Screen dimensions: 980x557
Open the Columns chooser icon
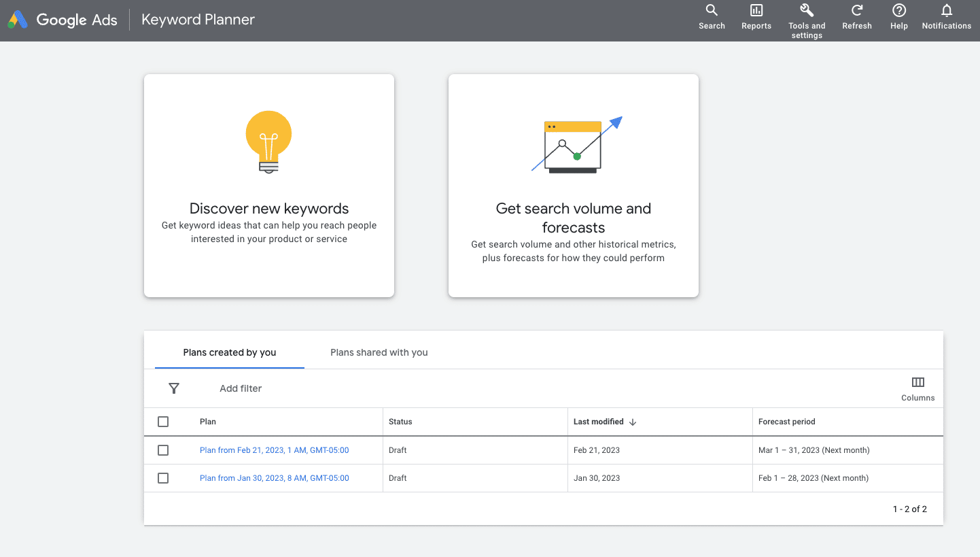tap(918, 382)
